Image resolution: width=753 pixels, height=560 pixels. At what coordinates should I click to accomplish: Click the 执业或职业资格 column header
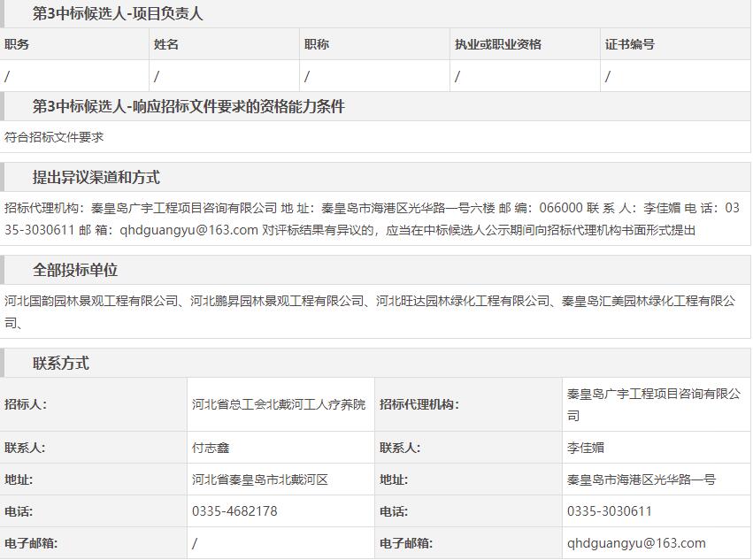497,44
